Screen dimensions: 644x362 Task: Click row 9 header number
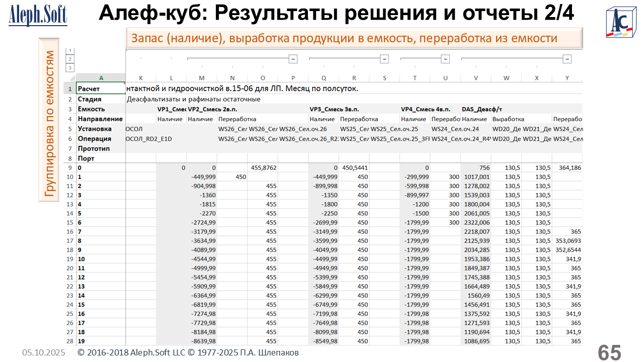pos(69,168)
